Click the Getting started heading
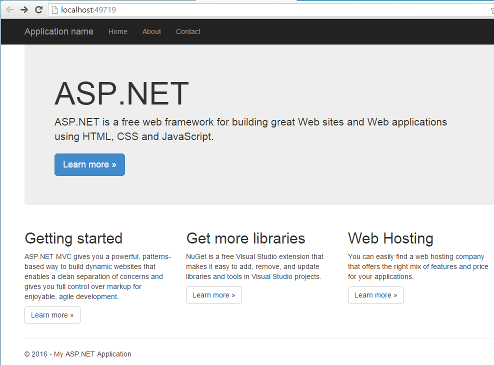Viewport: 494px width, 365px height. [x=74, y=239]
